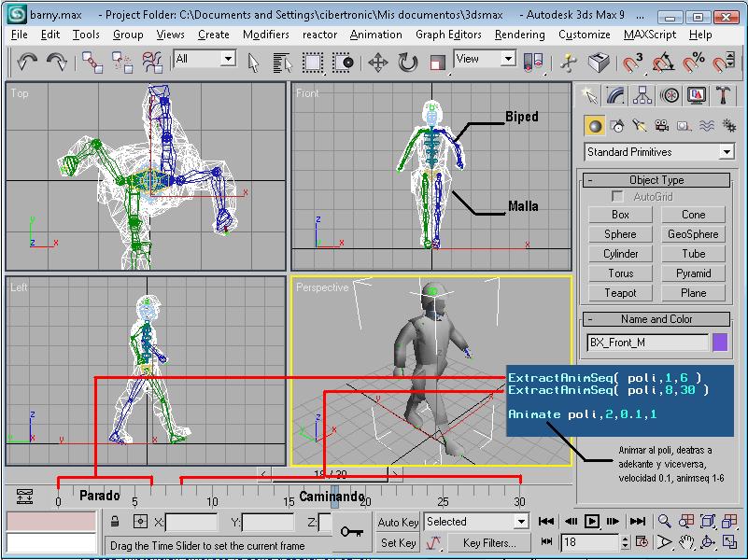Toggle the Select and Manipulate icon
Viewport: 748px width, 560px height.
(x=569, y=63)
